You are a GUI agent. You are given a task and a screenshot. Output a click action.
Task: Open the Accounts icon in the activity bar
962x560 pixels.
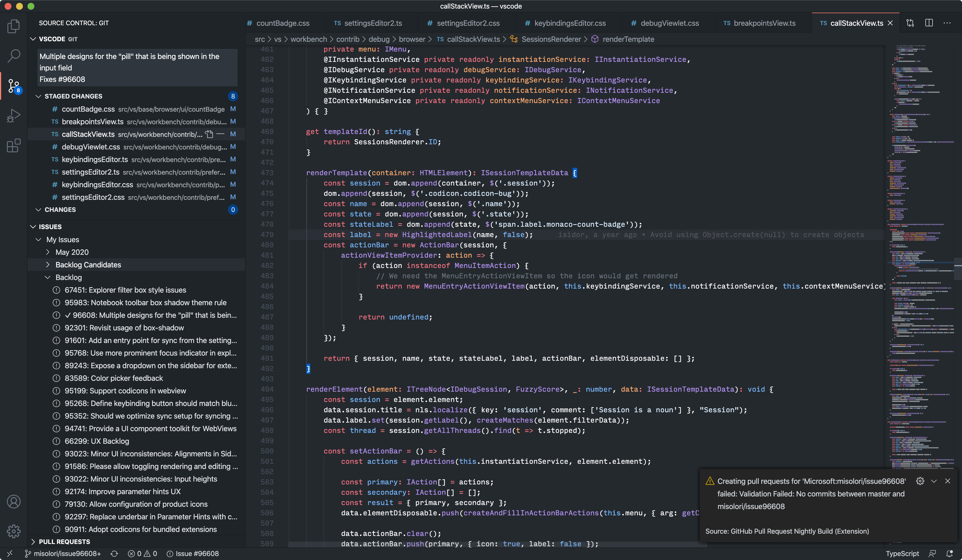click(x=14, y=502)
